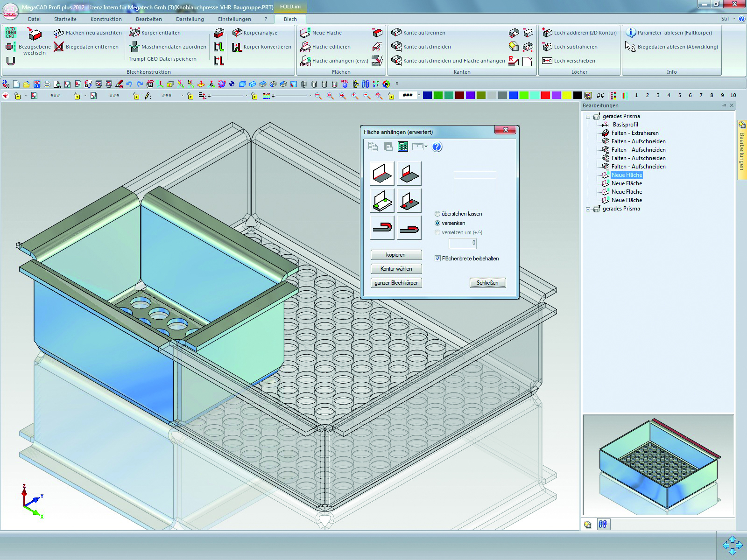Toggle the first lock icon in attribute bar
Image resolution: width=747 pixels, height=560 pixels.
click(17, 96)
